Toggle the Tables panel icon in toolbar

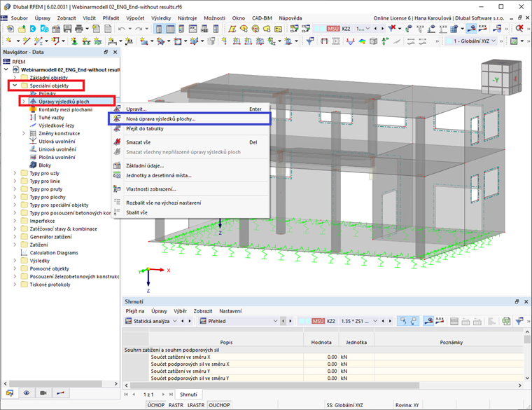tap(170, 29)
